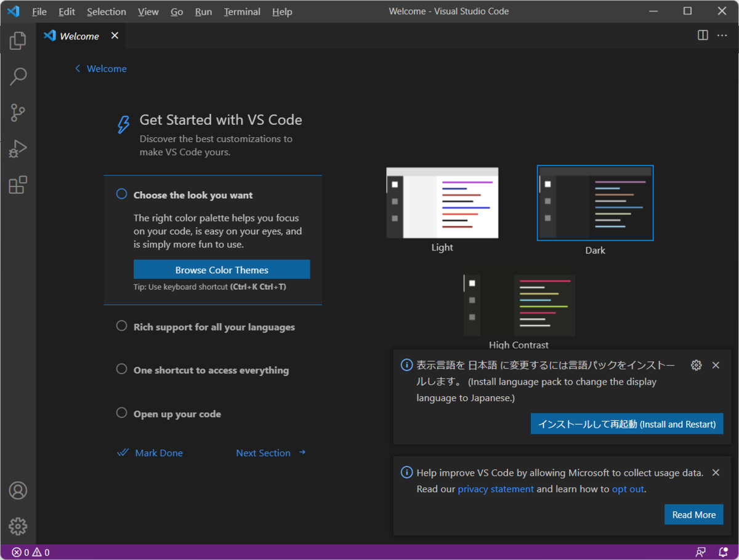Open Run and Debug view
This screenshot has height=560, width=739.
(x=18, y=149)
